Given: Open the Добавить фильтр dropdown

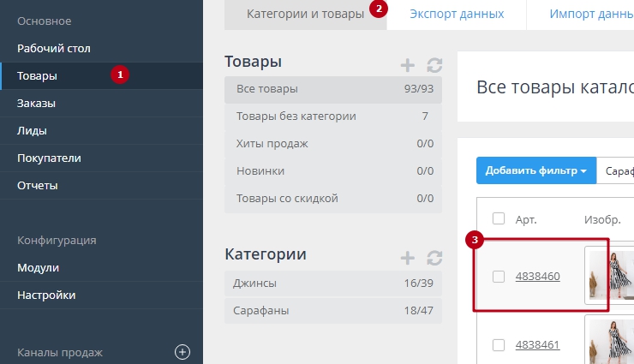Looking at the screenshot, I should coord(535,170).
